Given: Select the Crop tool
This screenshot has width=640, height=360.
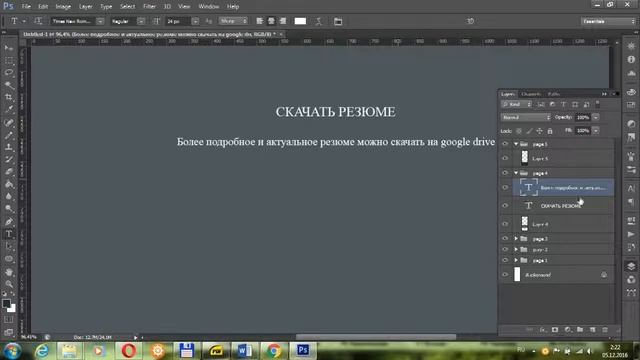Looking at the screenshot, I should (9, 97).
